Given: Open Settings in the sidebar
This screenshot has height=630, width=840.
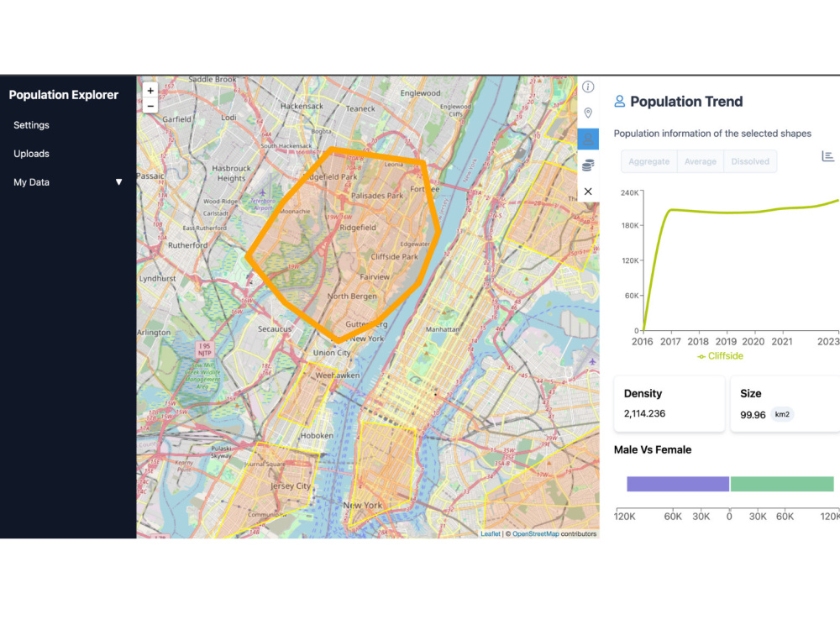Looking at the screenshot, I should coord(31,125).
